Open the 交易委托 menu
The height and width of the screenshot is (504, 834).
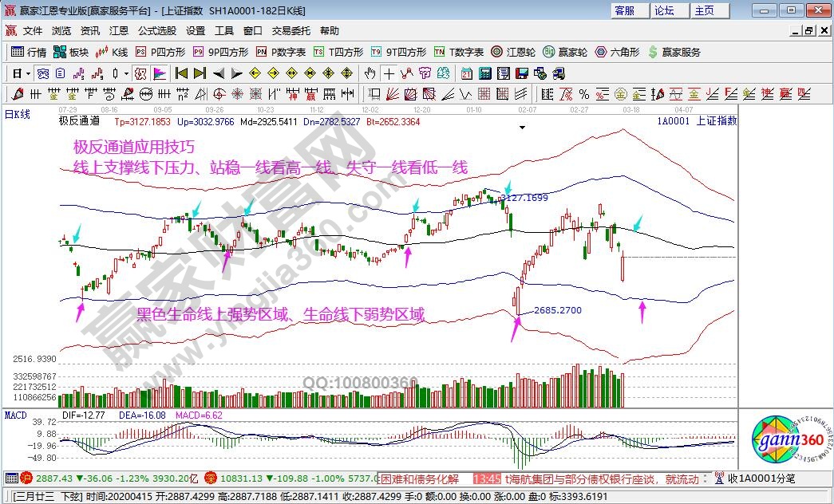(x=291, y=31)
